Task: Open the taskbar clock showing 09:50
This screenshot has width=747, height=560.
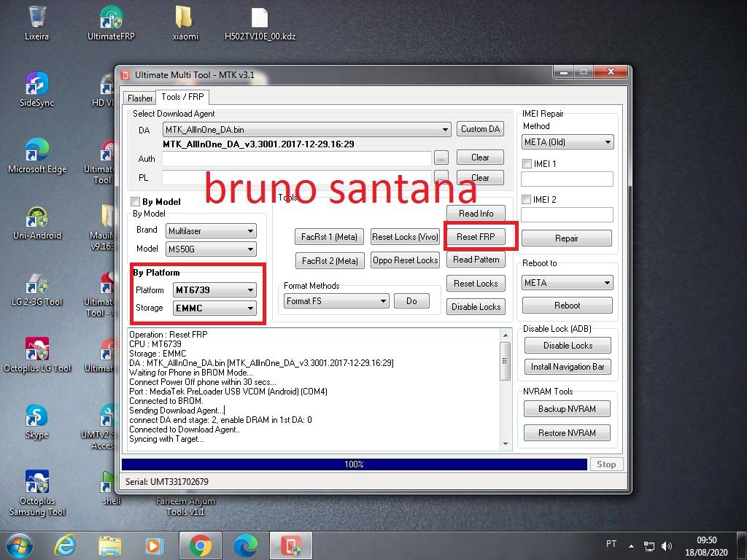Action: click(x=706, y=546)
